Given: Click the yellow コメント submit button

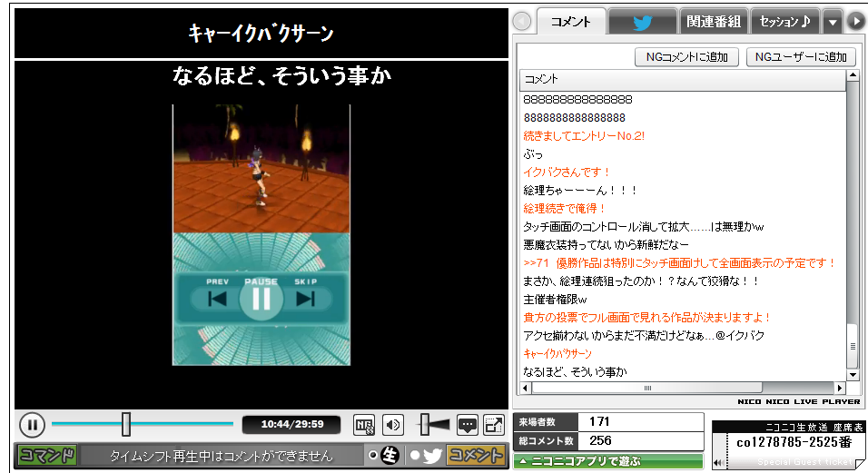Looking at the screenshot, I should click(476, 456).
